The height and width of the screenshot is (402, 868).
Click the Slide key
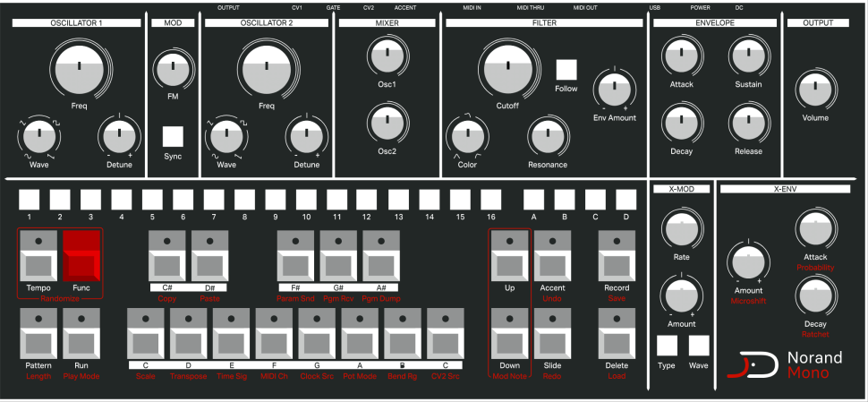click(x=552, y=333)
